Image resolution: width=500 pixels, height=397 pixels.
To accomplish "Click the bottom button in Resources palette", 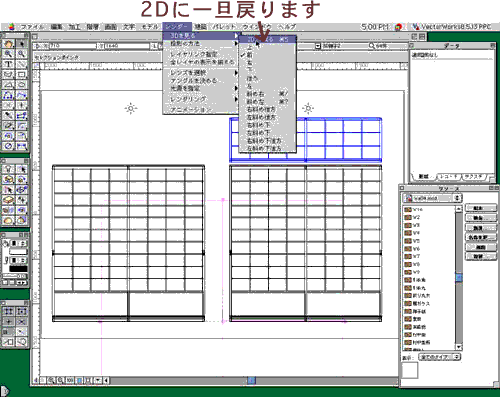I will (x=480, y=257).
